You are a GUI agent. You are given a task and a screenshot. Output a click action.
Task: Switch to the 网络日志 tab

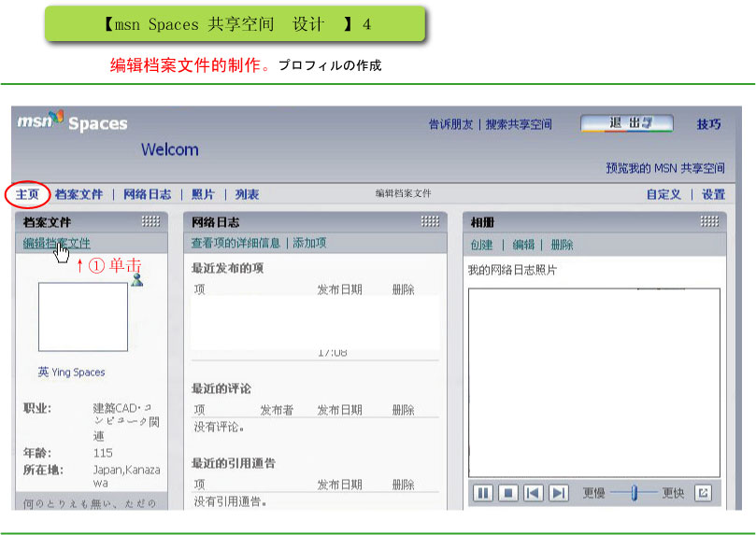[147, 194]
